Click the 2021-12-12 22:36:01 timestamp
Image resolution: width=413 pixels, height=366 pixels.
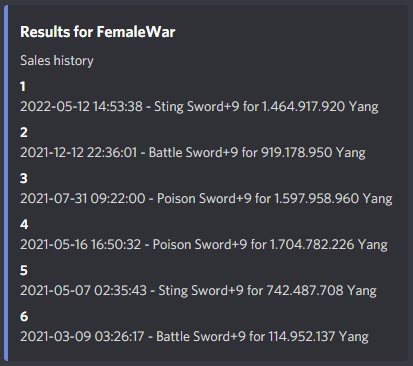(79, 153)
